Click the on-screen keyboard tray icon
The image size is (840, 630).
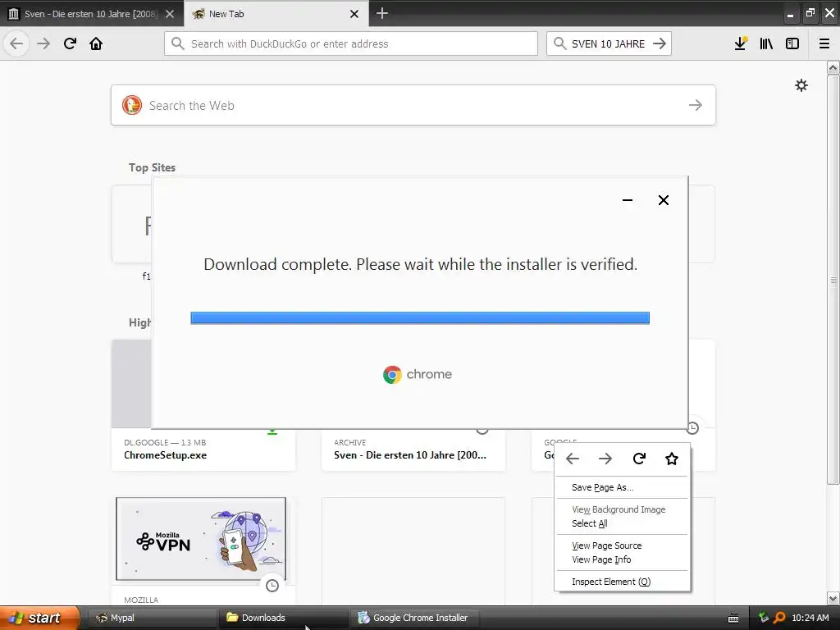coord(733,619)
